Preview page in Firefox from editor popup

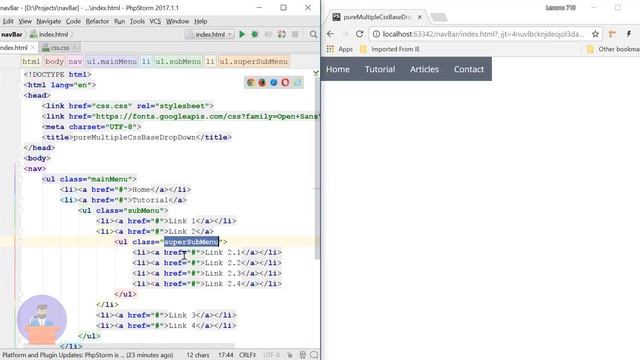click(x=262, y=82)
